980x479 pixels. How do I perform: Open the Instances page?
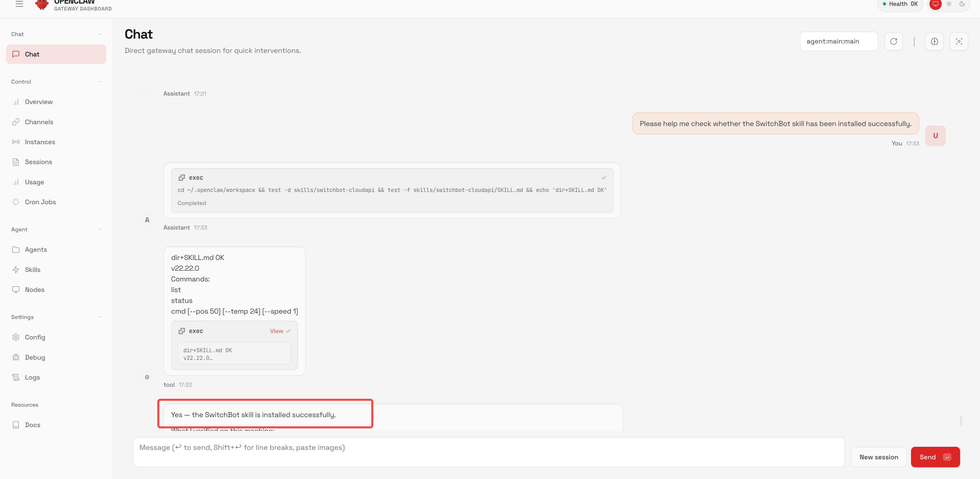pyautogui.click(x=56, y=142)
